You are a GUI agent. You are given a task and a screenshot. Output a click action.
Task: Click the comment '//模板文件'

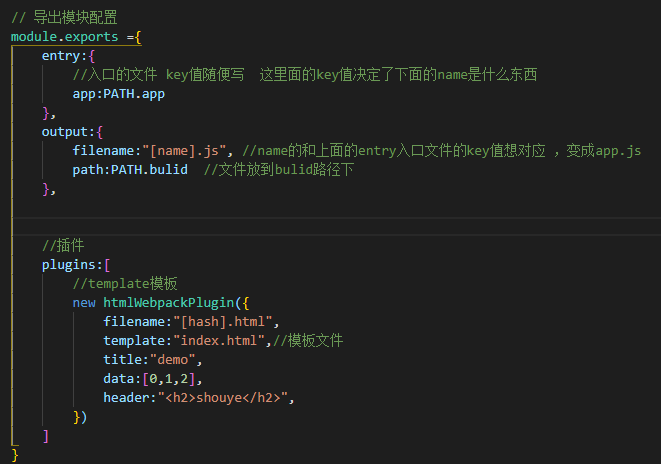tap(308, 341)
